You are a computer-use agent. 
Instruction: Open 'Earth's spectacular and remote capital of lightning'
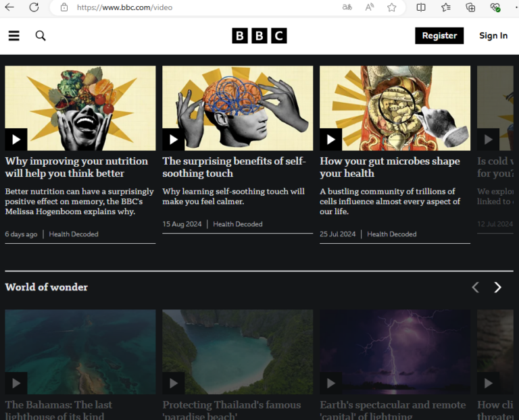(x=393, y=411)
